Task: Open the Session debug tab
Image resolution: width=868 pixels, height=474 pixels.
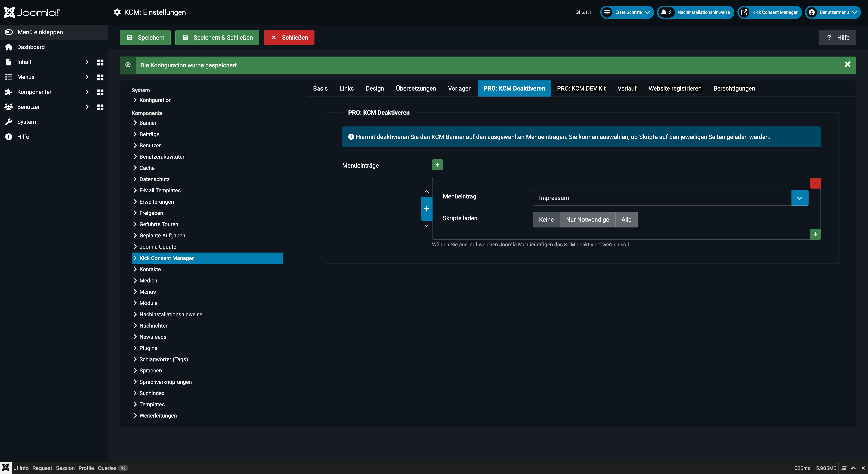Action: 65,468
